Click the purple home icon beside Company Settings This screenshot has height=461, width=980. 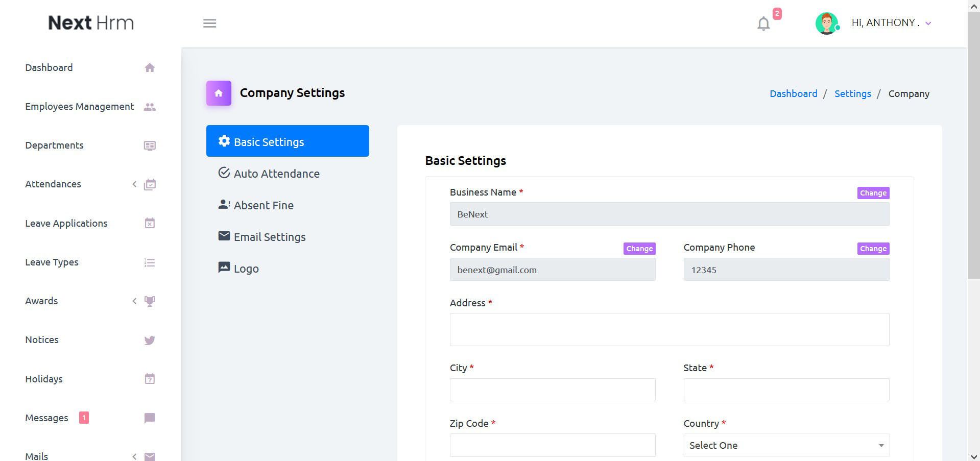coord(219,93)
